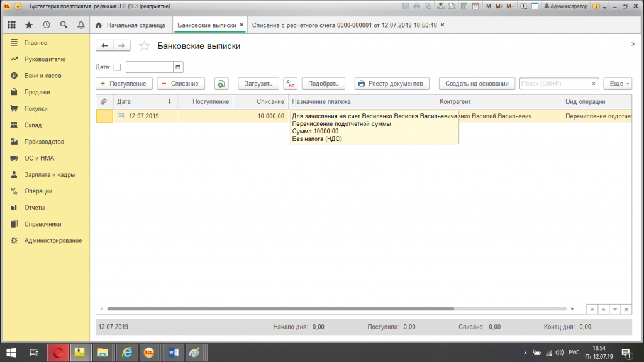The image size is (644, 362).
Task: Go back with the left arrow
Action: point(105,45)
